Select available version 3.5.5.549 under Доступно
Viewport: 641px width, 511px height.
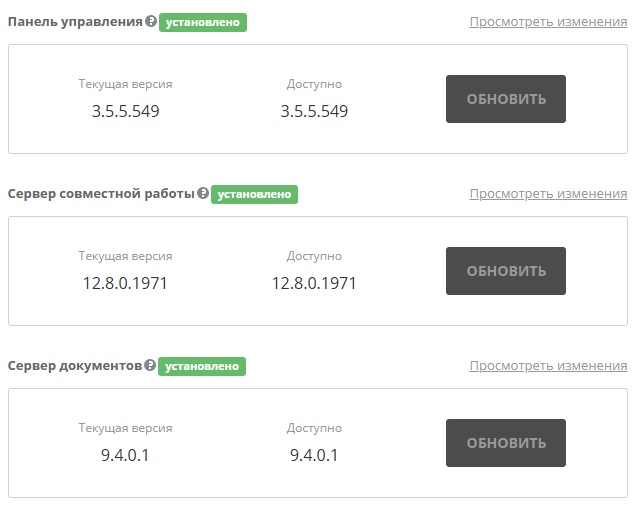314,111
